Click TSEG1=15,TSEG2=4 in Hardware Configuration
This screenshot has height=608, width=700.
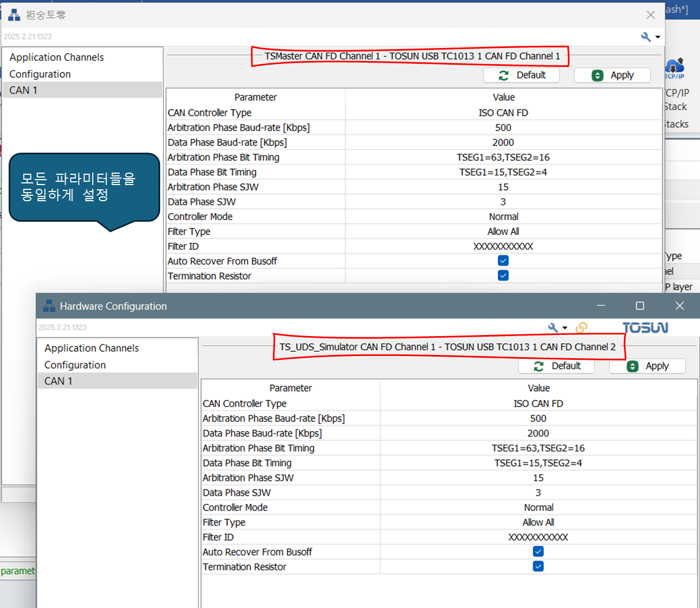tap(538, 463)
